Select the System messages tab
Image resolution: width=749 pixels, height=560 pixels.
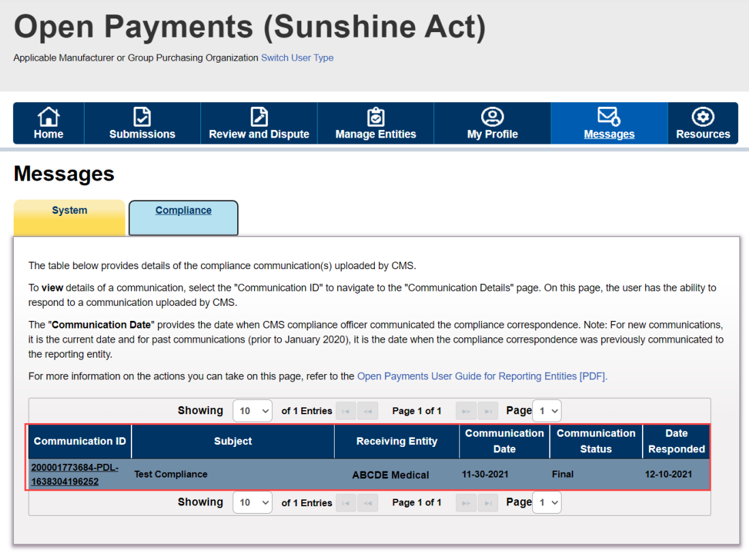tap(70, 211)
